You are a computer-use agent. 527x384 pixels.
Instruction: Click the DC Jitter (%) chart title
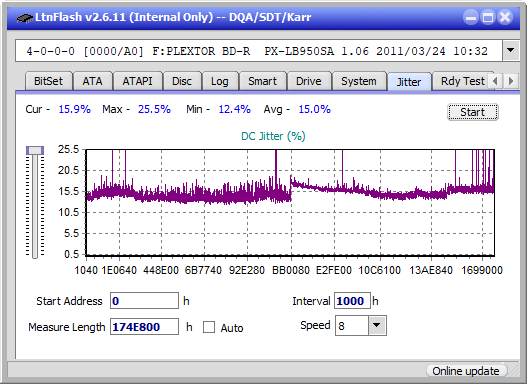[273, 136]
